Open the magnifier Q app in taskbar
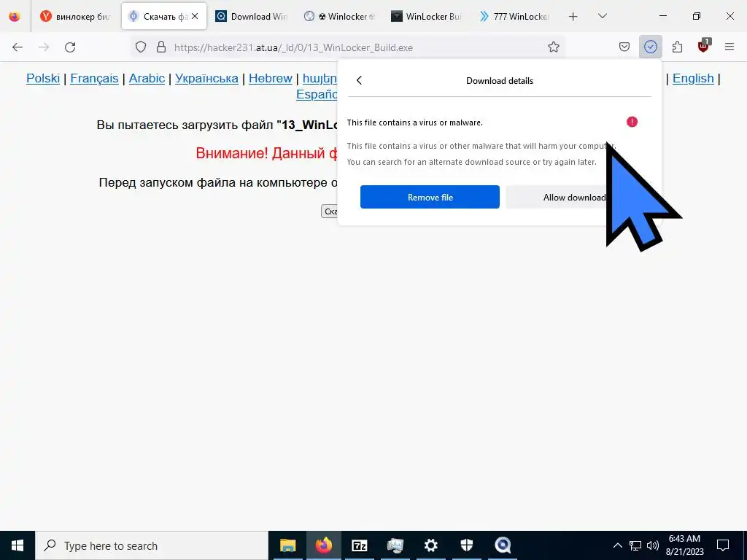Screen dimensions: 747x560 tap(503, 545)
